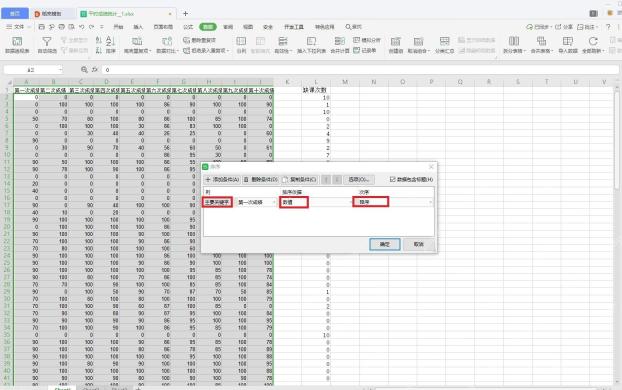622x390 pixels.
Task: Expand the refresh all (全部刷新) dropdown arrow
Action: pyautogui.click(x=604, y=51)
